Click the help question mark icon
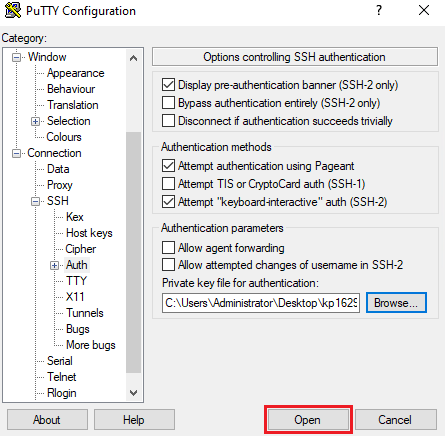 (x=379, y=10)
